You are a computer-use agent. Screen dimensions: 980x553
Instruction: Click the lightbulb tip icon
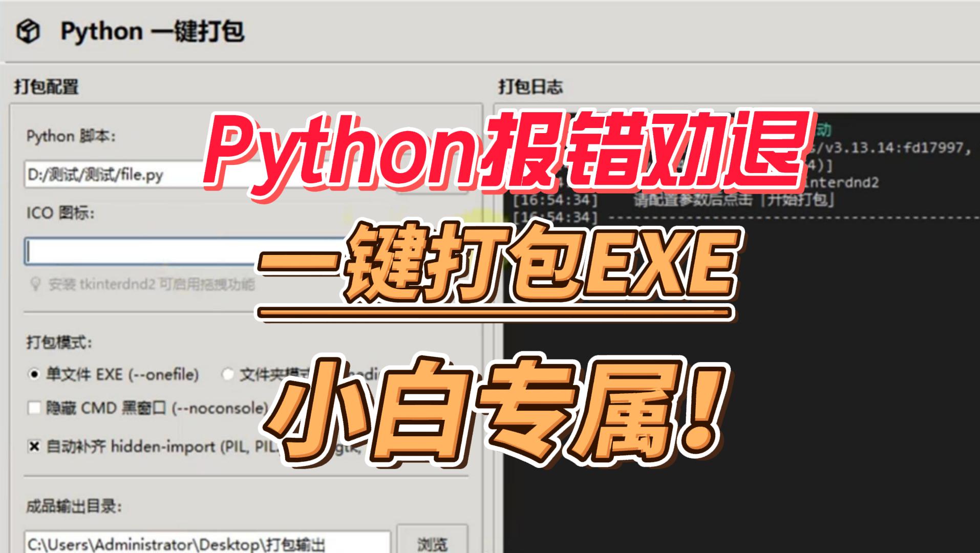click(35, 284)
